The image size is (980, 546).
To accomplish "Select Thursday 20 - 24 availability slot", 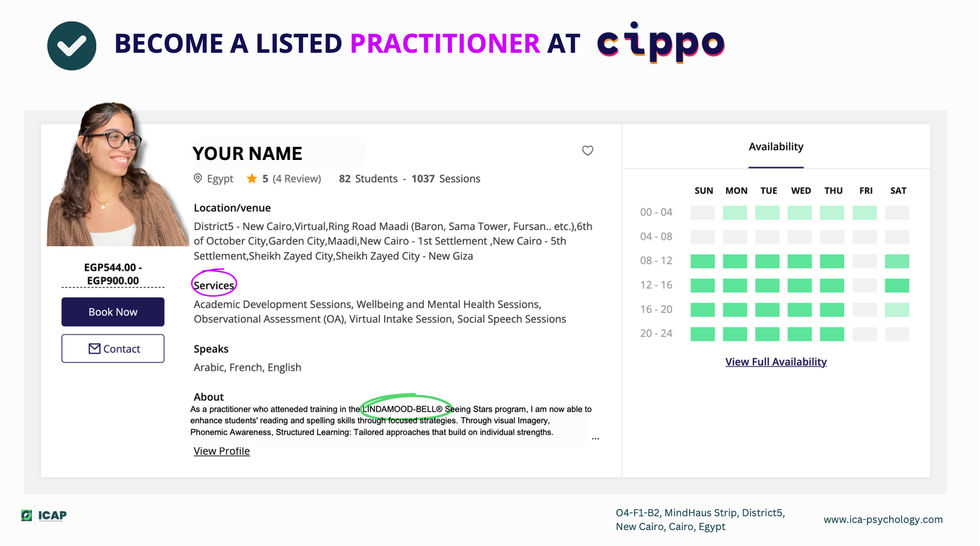I will click(832, 334).
